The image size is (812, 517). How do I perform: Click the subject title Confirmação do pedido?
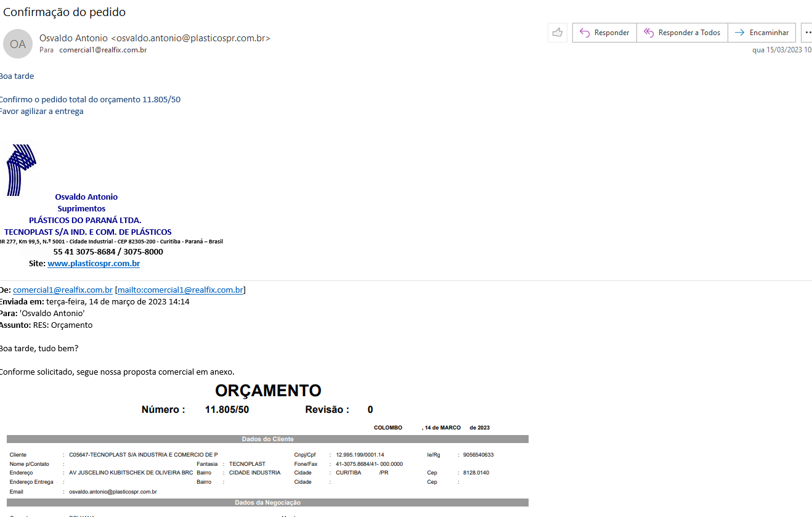pos(65,12)
